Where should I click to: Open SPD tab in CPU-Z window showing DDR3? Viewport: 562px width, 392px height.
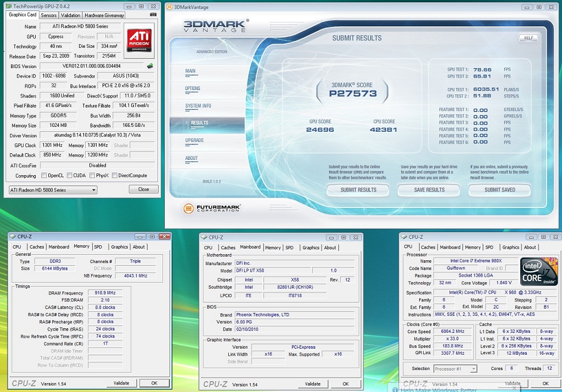pos(98,247)
